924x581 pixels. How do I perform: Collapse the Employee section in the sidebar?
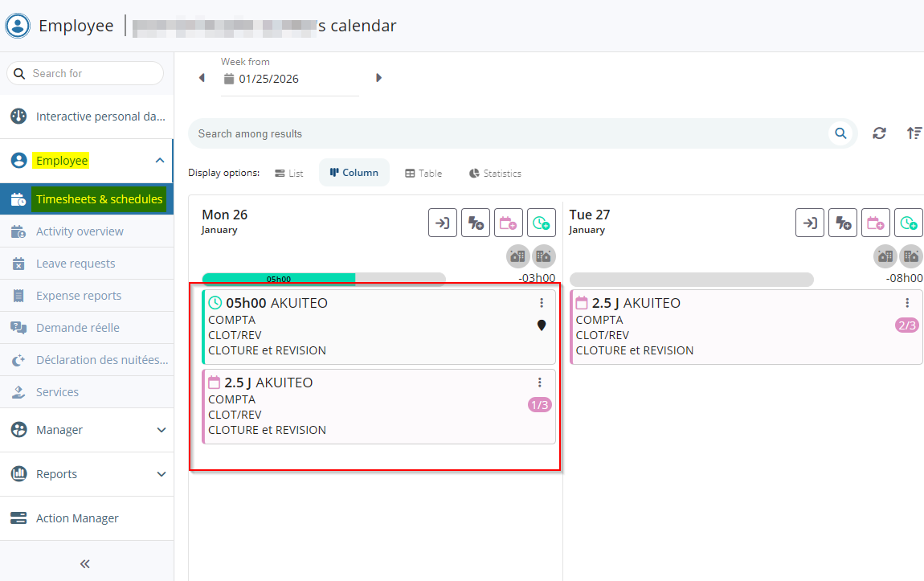coord(159,161)
